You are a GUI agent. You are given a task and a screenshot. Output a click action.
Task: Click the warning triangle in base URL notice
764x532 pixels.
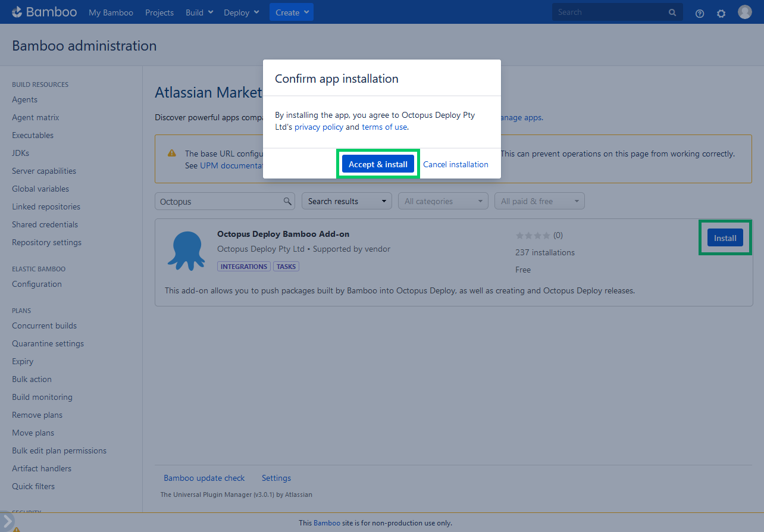(172, 153)
